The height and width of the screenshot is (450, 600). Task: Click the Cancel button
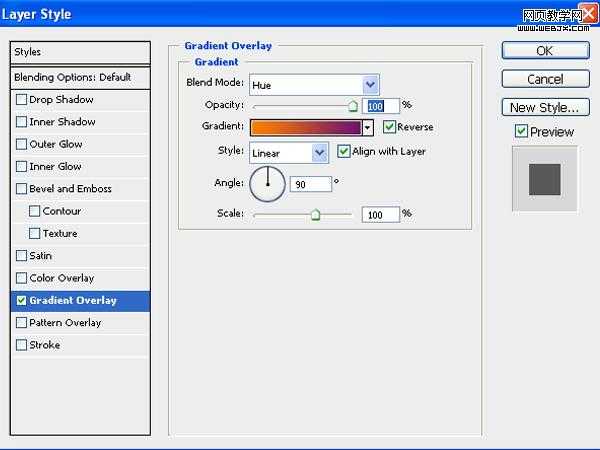click(x=544, y=79)
